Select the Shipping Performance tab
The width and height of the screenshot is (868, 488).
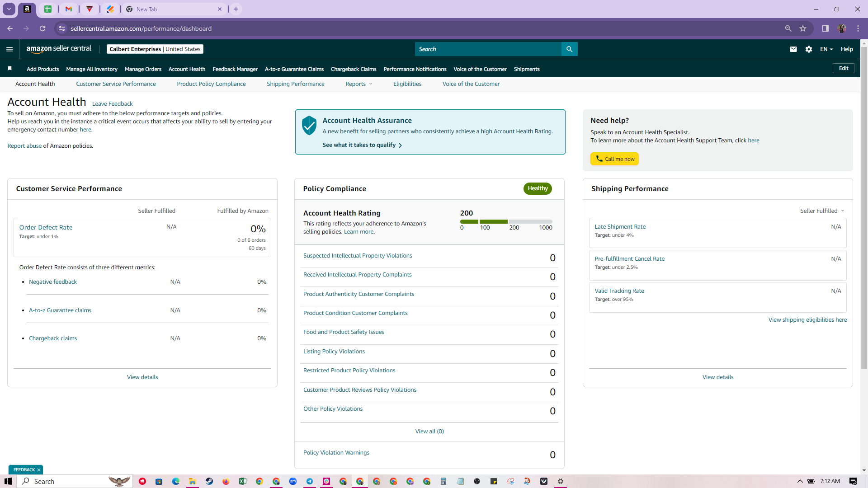(295, 84)
